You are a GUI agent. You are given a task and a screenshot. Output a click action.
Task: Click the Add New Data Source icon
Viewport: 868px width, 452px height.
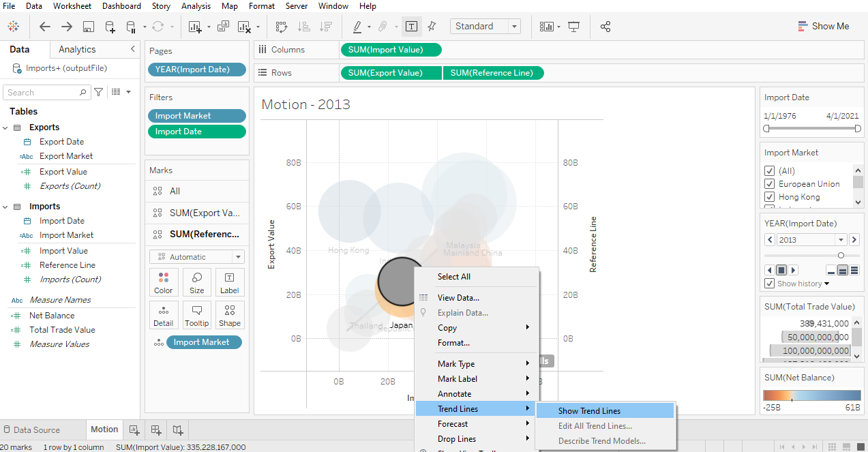(x=110, y=27)
